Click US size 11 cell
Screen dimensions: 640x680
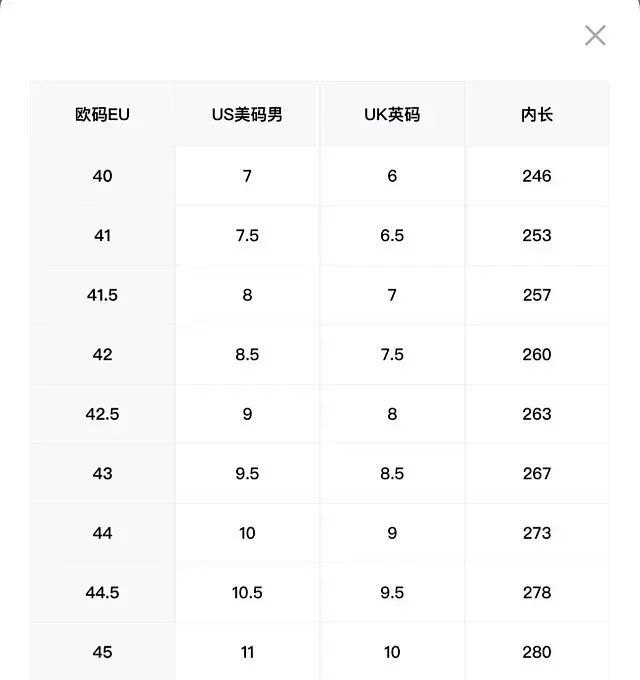point(247,652)
